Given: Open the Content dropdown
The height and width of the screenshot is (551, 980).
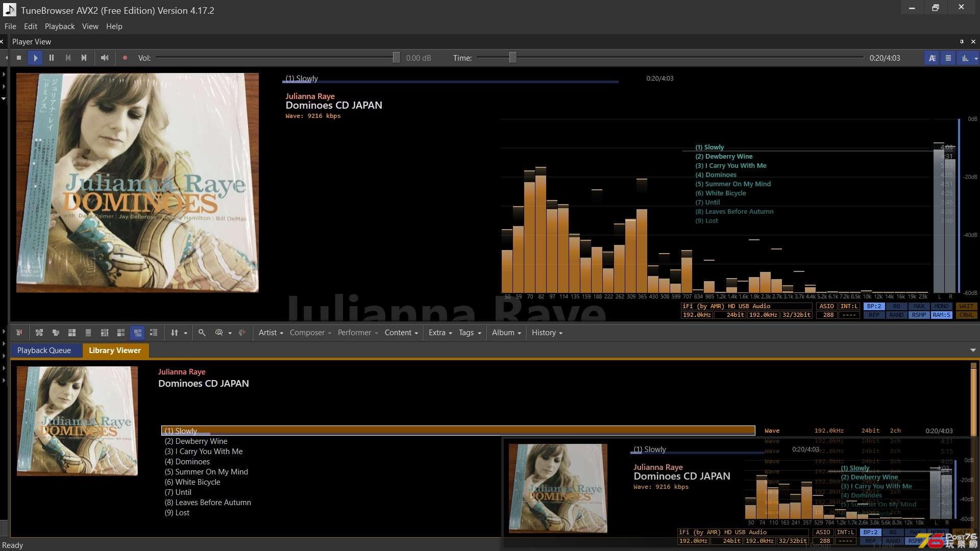Looking at the screenshot, I should (x=401, y=333).
